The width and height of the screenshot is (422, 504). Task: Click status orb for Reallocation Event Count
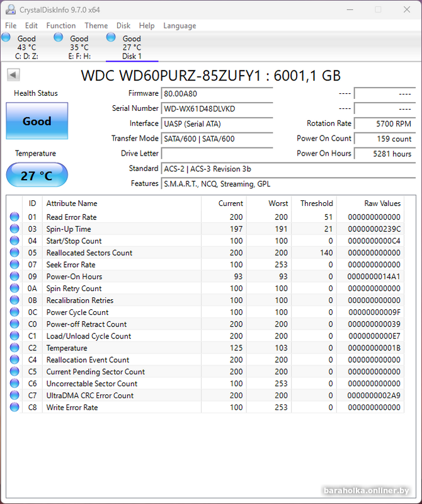14,359
